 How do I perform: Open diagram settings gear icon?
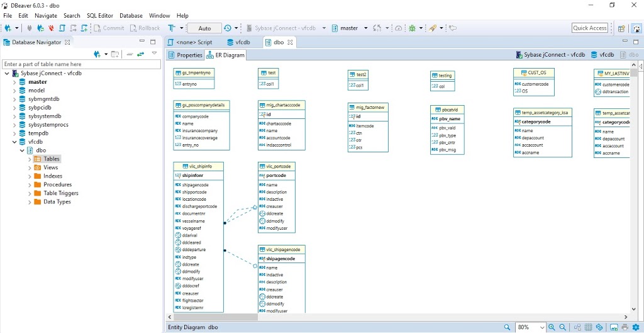[636, 327]
